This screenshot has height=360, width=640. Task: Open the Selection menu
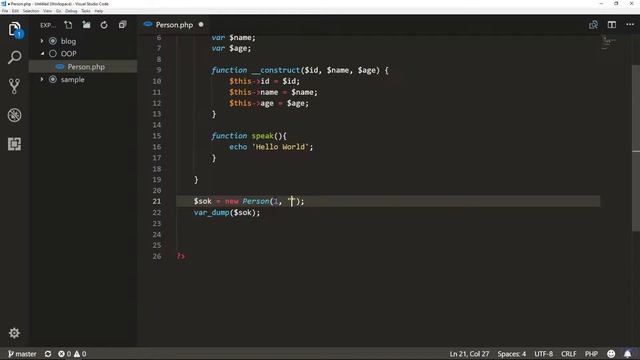(31, 11)
